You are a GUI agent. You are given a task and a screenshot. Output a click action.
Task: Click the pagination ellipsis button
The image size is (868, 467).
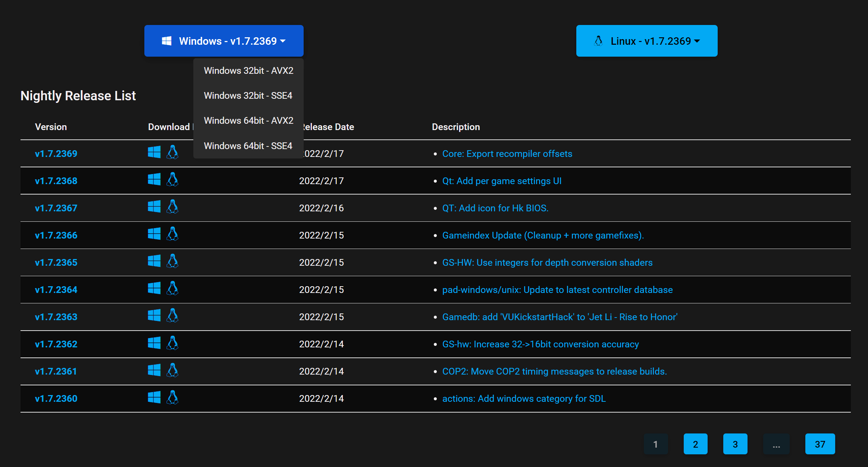[776, 444]
